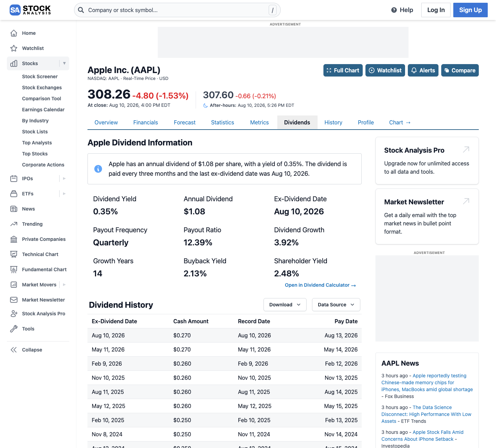The height and width of the screenshot is (448, 496).
Task: Open the Chart tab link
Action: (x=400, y=122)
